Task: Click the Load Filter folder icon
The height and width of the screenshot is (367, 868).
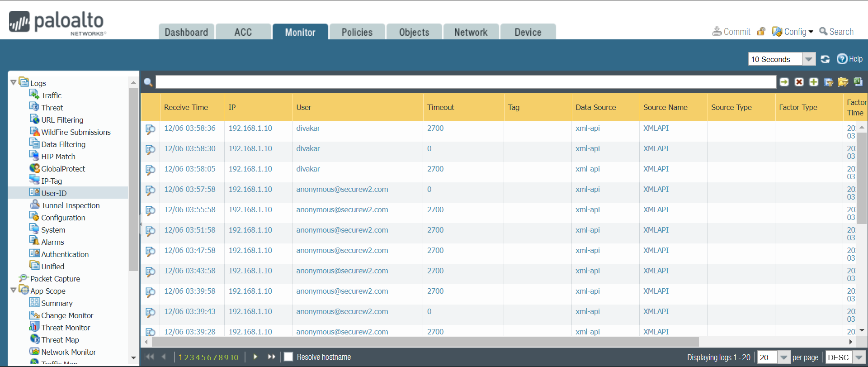Action: tap(843, 82)
